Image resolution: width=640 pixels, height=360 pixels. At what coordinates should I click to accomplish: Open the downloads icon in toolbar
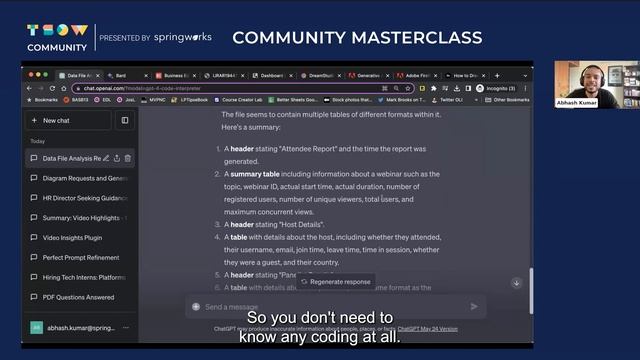click(457, 88)
